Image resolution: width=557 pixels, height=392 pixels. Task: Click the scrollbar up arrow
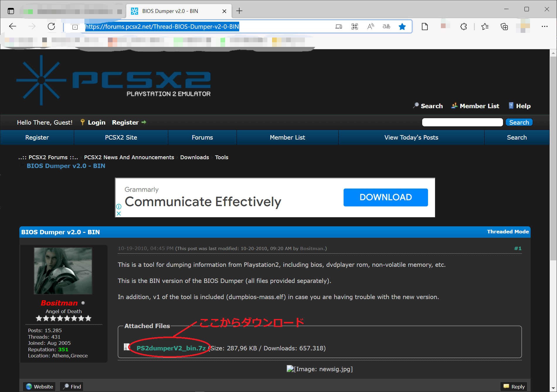[x=553, y=53]
